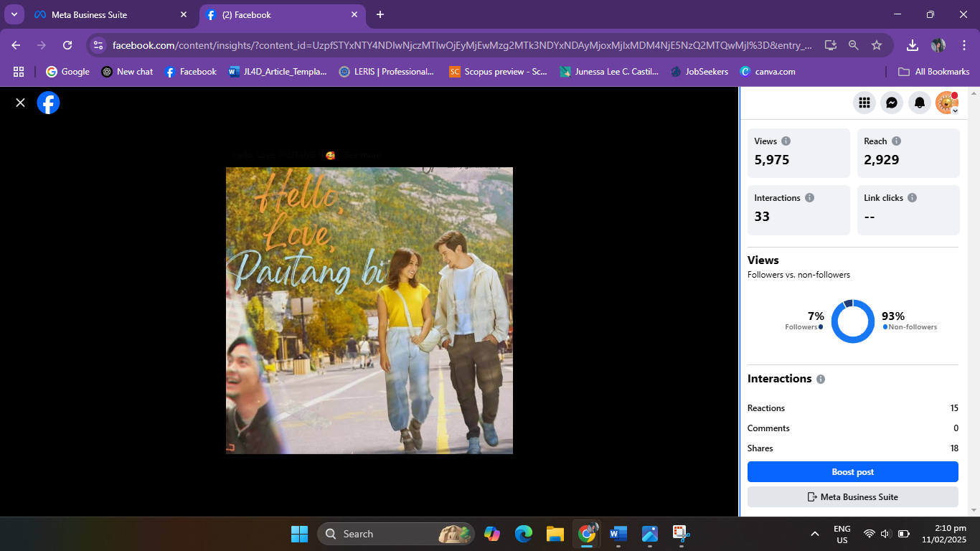Viewport: 980px width, 551px height.
Task: Open File Explorer from taskbar
Action: coord(555,534)
